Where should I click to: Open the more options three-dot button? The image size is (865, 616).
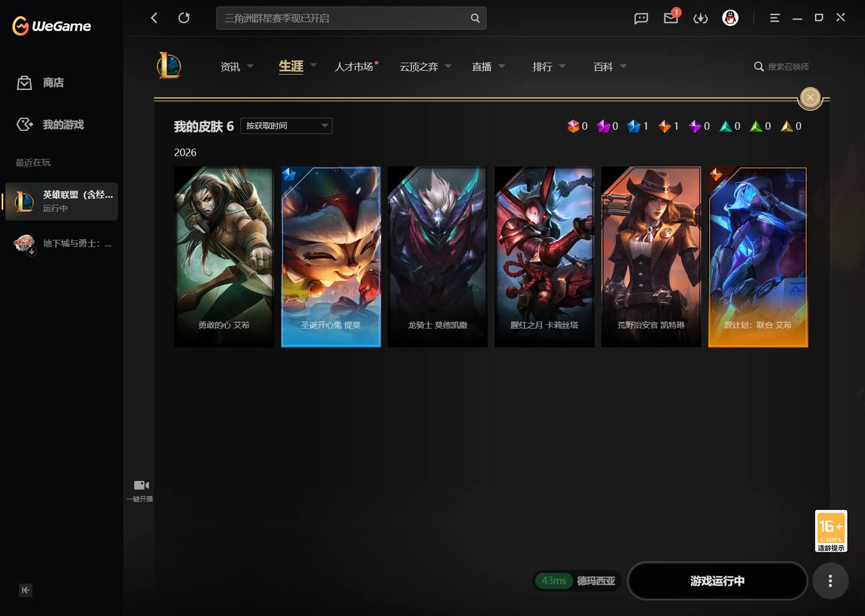(x=830, y=581)
